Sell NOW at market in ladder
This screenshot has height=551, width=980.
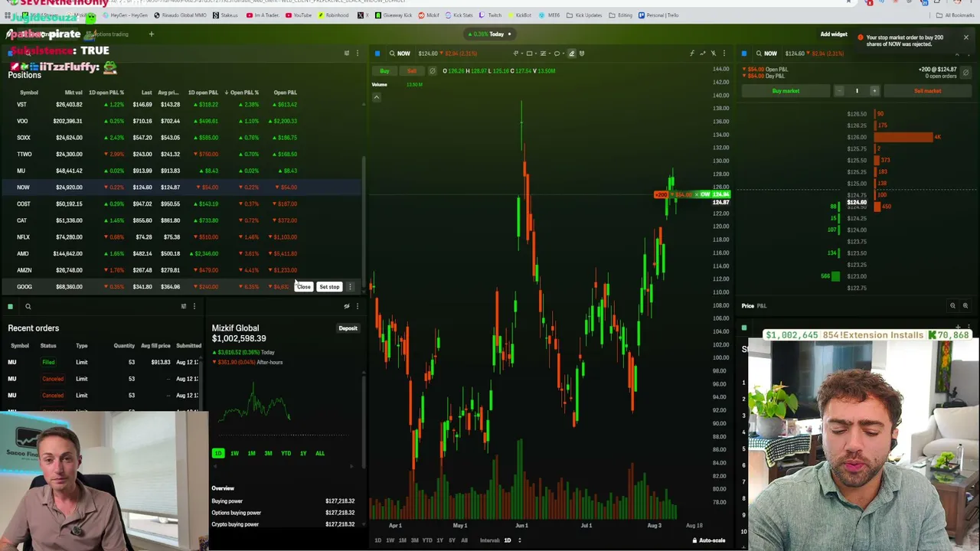[927, 91]
